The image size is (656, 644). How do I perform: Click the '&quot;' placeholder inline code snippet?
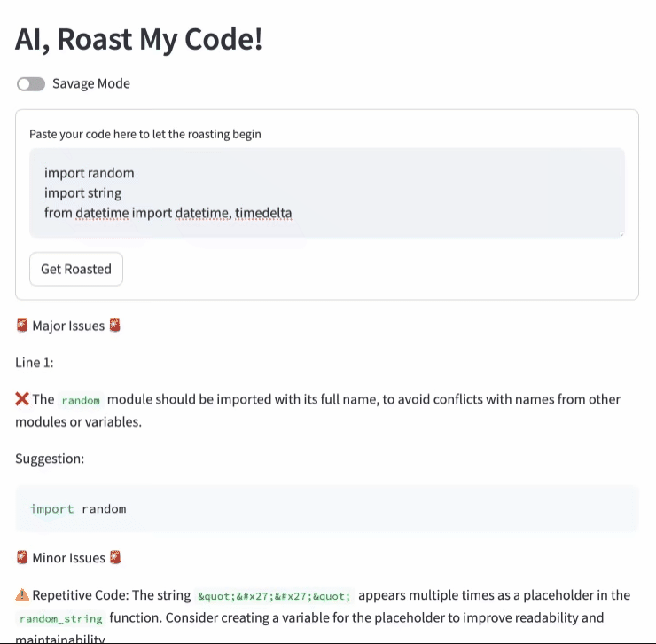274,596
